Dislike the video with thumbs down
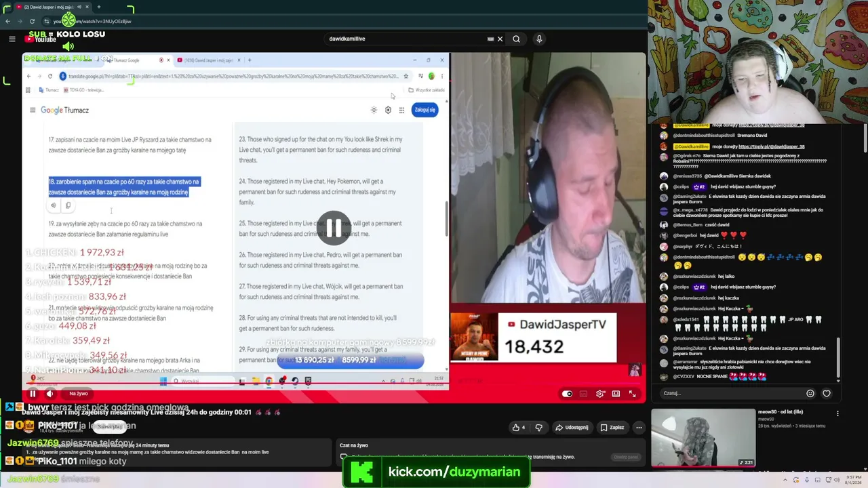The width and height of the screenshot is (868, 488). pyautogui.click(x=538, y=428)
